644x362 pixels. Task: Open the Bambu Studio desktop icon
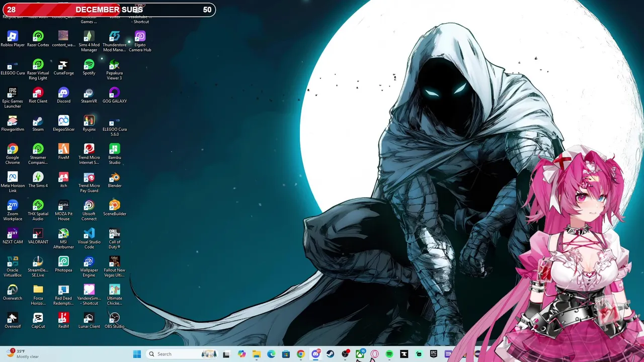pos(115,154)
